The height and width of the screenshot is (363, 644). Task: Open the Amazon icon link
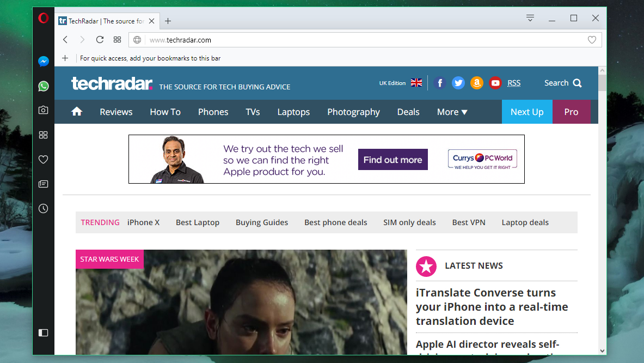[476, 83]
